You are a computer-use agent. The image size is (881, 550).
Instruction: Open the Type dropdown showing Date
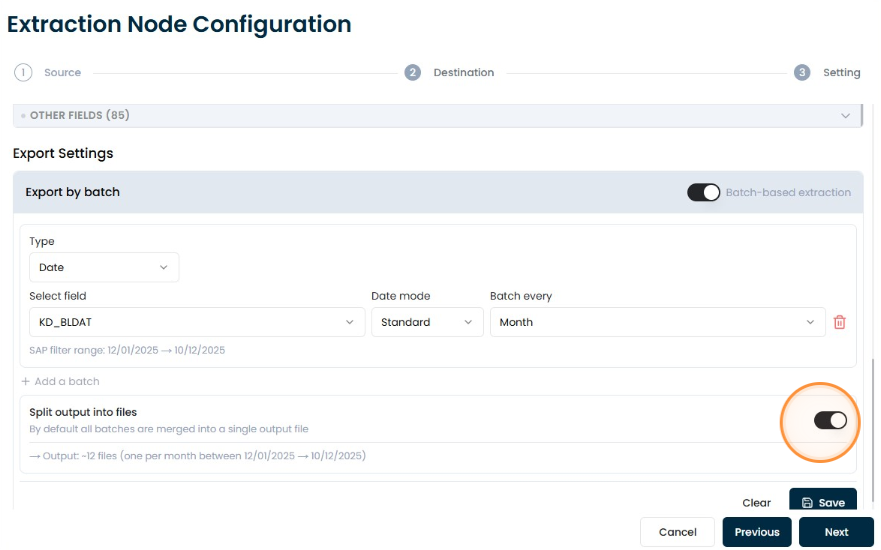click(x=104, y=267)
